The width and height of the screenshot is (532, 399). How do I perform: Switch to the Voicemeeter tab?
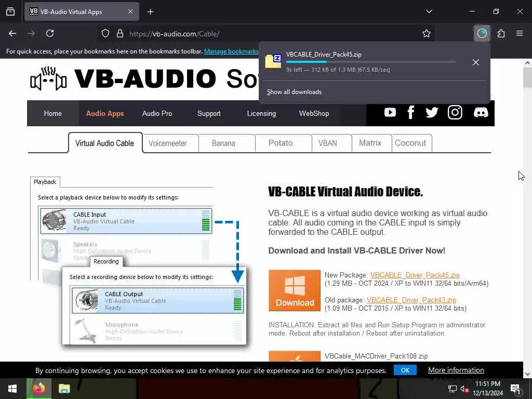(170, 143)
